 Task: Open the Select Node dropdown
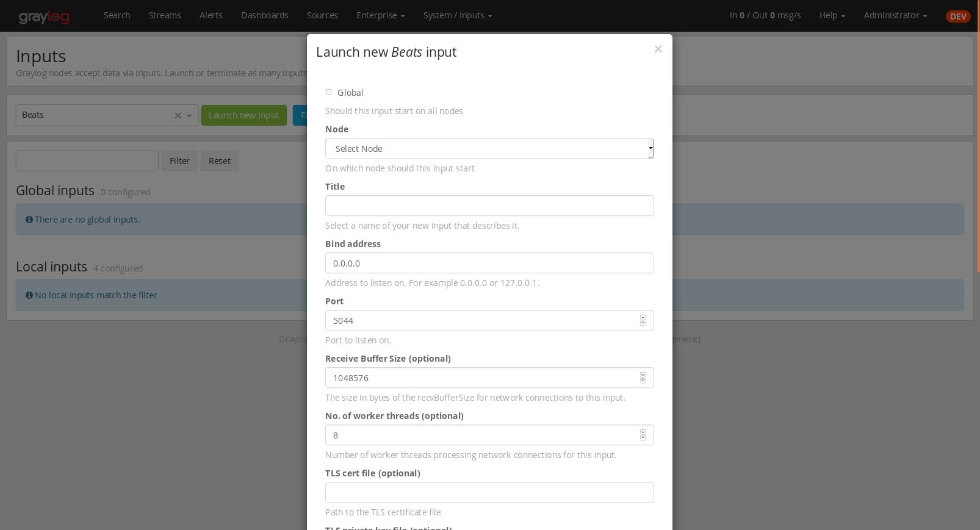pyautogui.click(x=489, y=149)
